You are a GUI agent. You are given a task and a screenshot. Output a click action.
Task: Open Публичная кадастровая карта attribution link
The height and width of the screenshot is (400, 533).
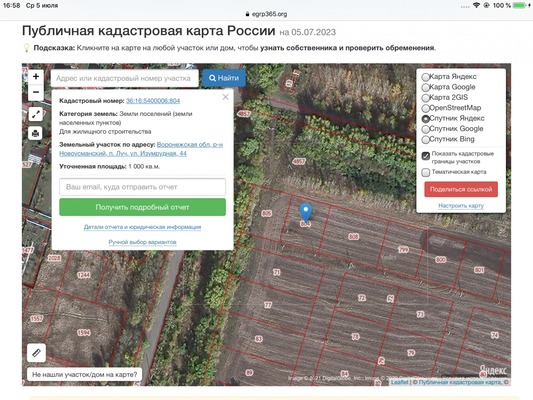tap(460, 382)
